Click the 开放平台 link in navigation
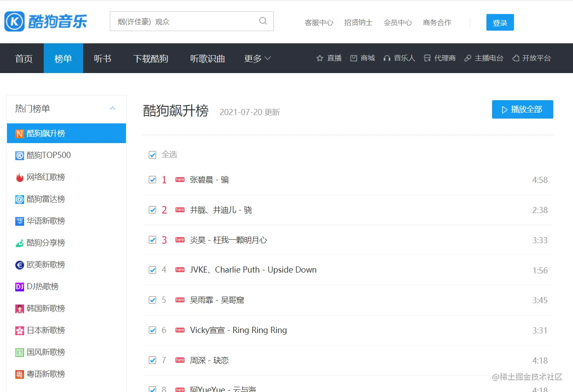 [537, 58]
